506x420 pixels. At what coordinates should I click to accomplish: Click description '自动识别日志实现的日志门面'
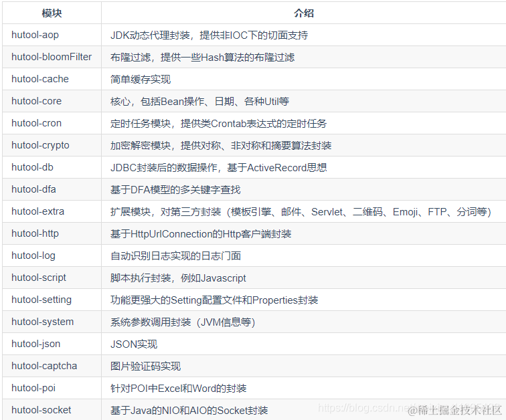pyautogui.click(x=176, y=256)
